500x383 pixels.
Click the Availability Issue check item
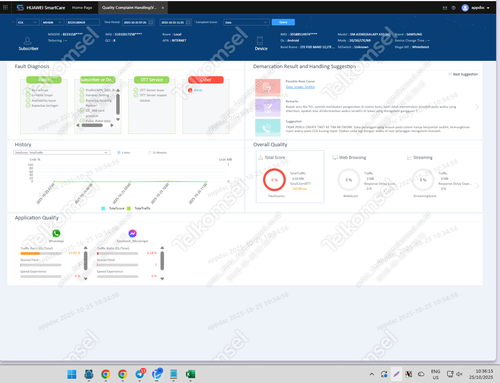tap(41, 100)
